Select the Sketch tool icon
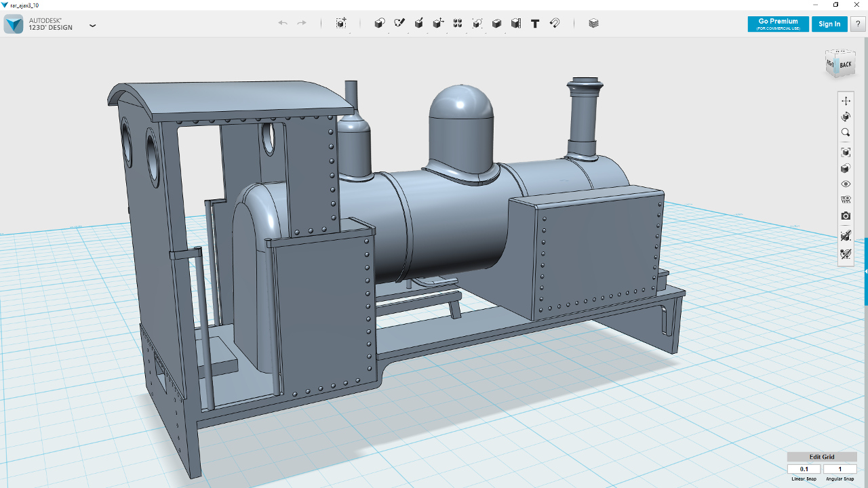Screen dimensions: 868x488 (399, 23)
